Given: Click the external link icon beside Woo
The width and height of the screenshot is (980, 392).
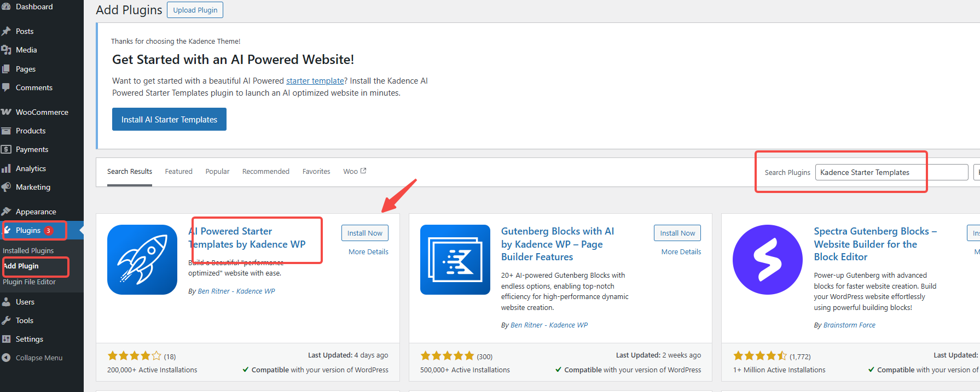Looking at the screenshot, I should pos(363,171).
